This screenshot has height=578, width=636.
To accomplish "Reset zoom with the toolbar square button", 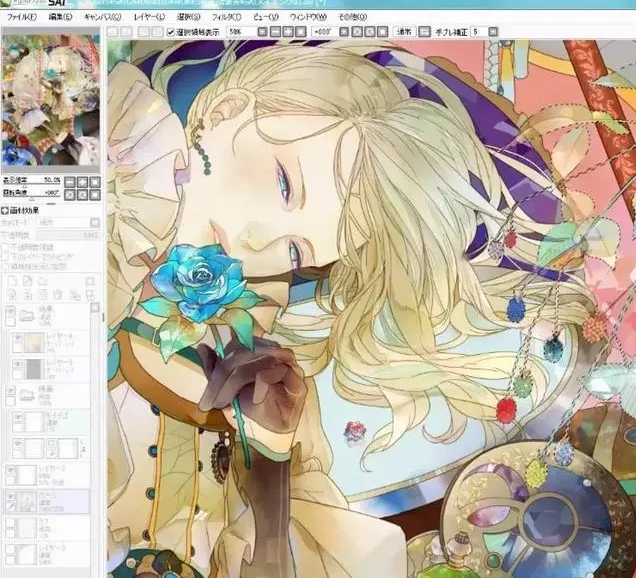I will 301,32.
